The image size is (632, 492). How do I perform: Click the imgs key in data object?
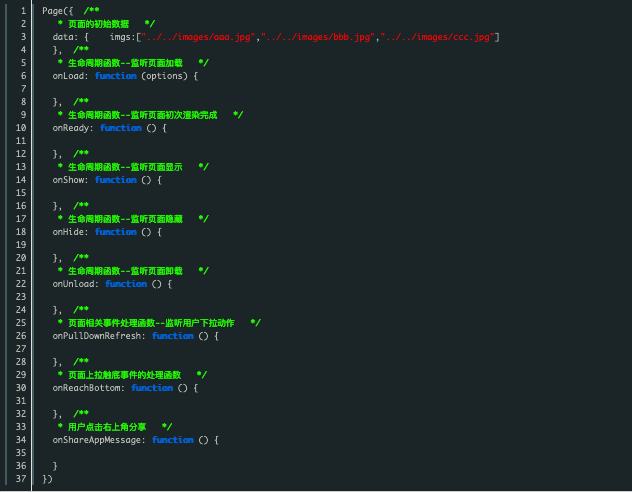point(122,37)
